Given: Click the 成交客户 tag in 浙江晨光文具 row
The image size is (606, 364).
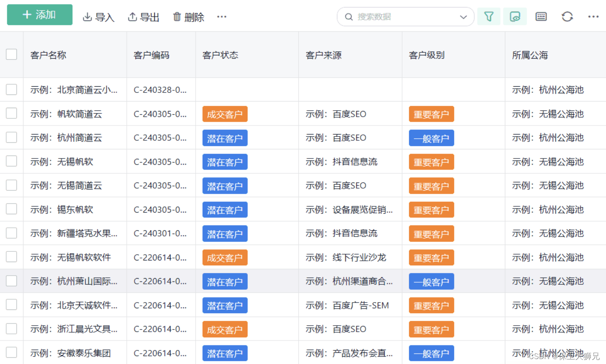Looking at the screenshot, I should click(x=225, y=330).
